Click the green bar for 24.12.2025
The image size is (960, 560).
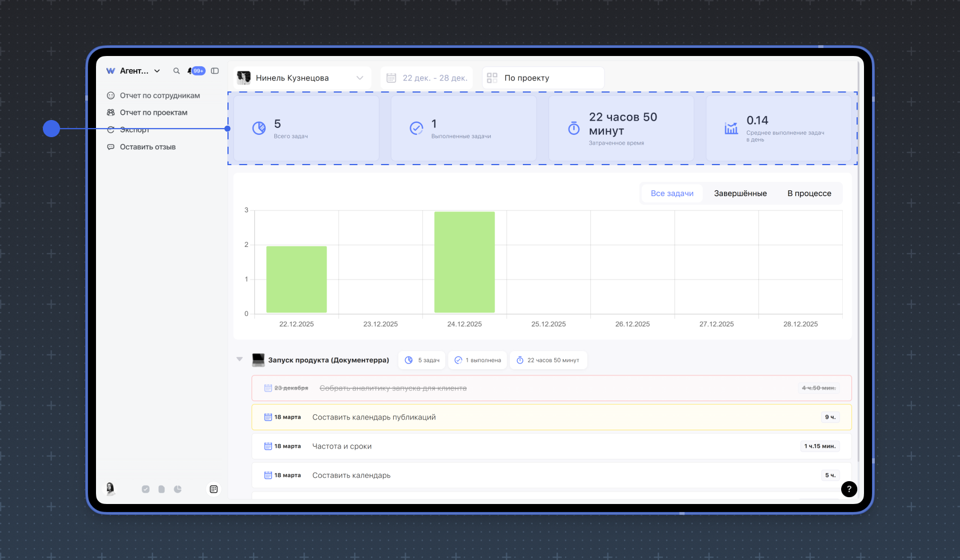tap(464, 262)
